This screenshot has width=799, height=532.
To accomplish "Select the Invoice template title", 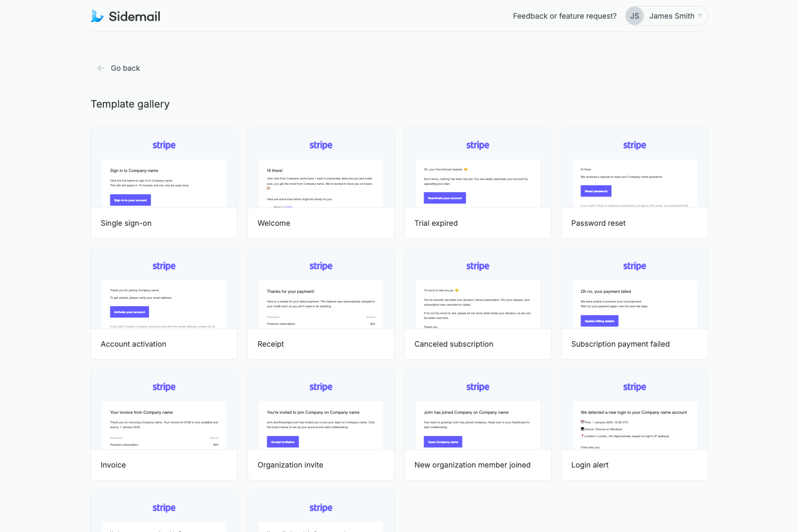I will 113,465.
